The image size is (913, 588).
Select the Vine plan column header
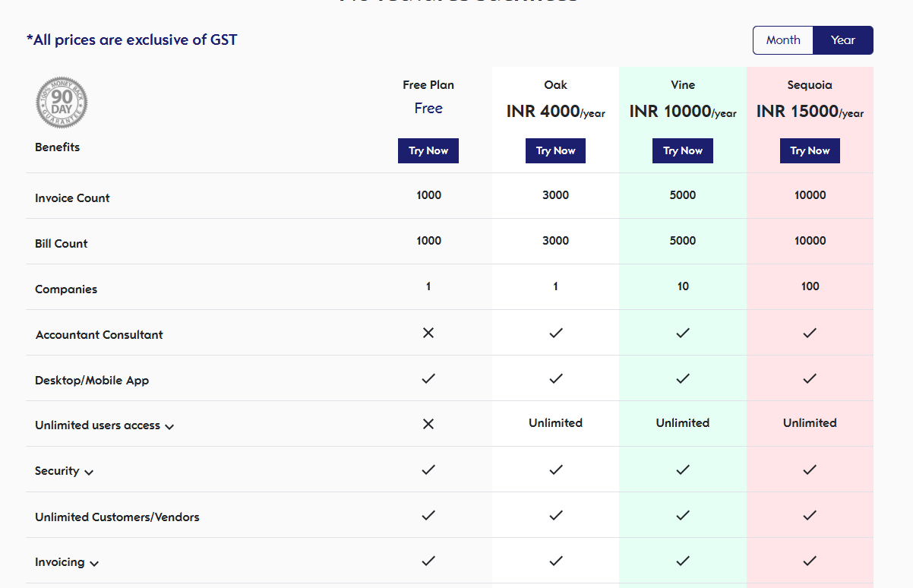tap(683, 85)
